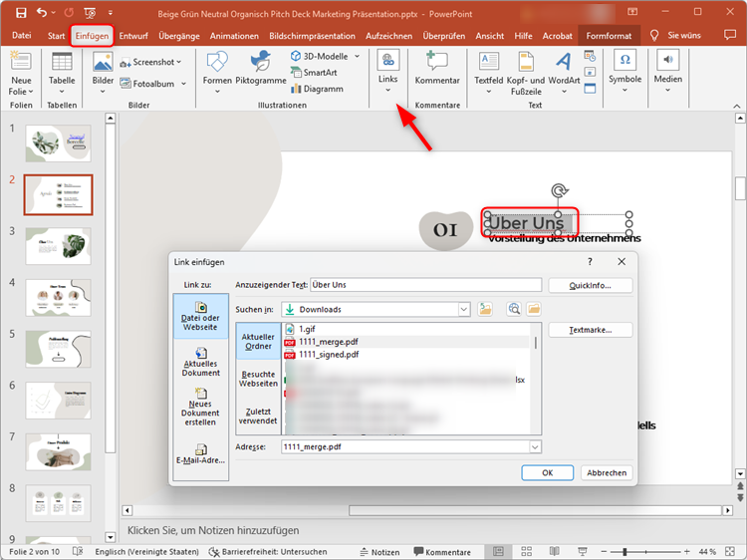Open the Screenshot tool
This screenshot has height=560, width=747.
tap(150, 62)
